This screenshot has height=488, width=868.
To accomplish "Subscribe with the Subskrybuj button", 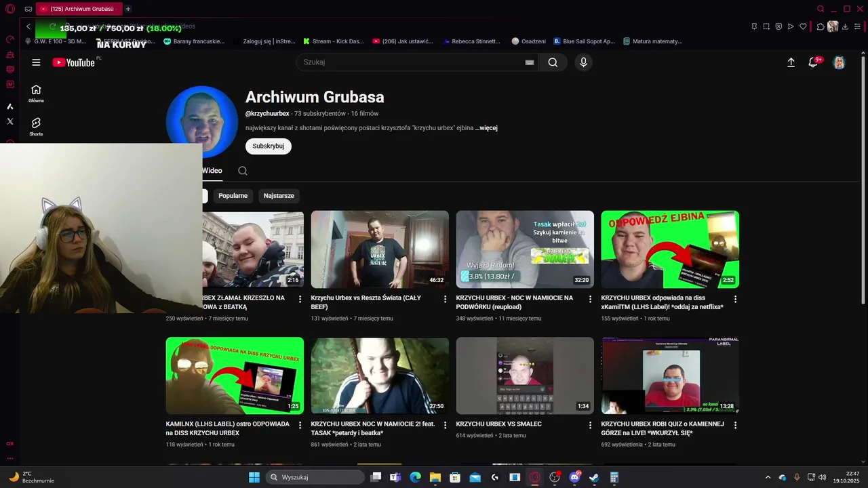I will tap(269, 146).
